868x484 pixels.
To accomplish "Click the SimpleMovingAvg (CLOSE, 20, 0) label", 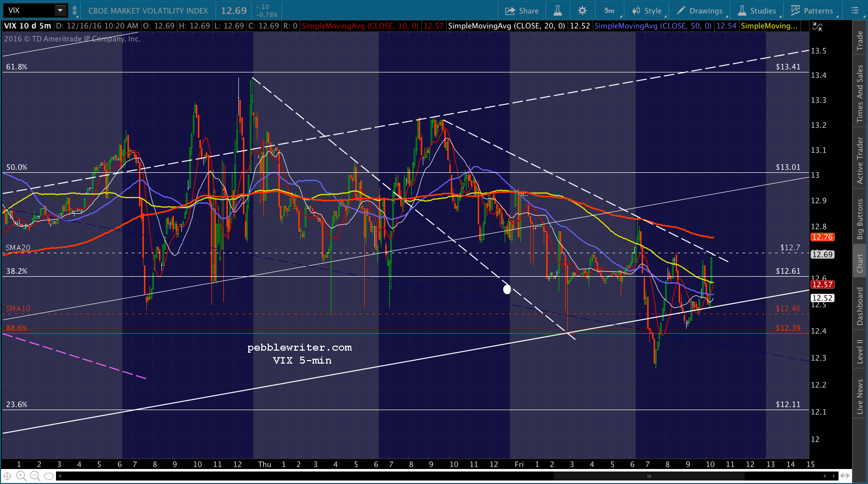I will click(x=507, y=26).
